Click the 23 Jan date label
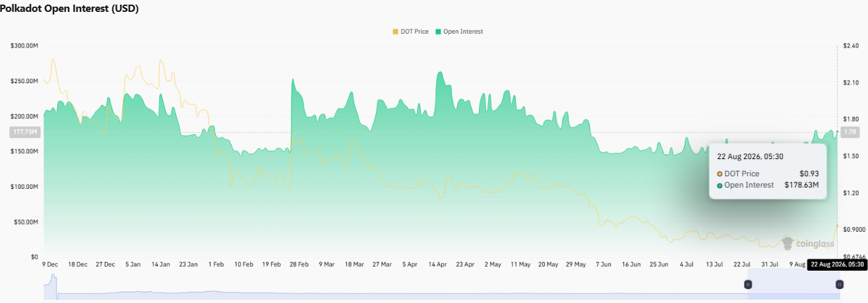868x303 pixels. 188,264
